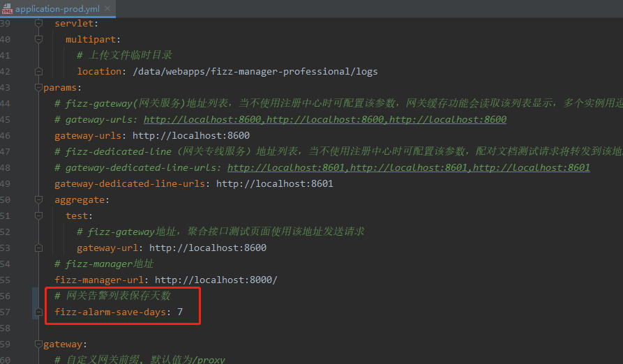Open last localhost:8601 link in dedicated-line comment
The image size is (623, 364).
coord(531,167)
